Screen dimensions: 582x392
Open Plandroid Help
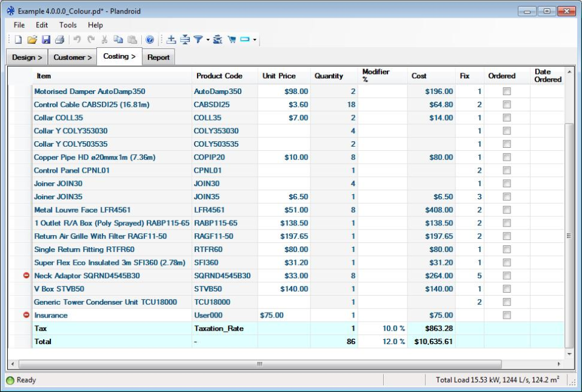click(150, 39)
